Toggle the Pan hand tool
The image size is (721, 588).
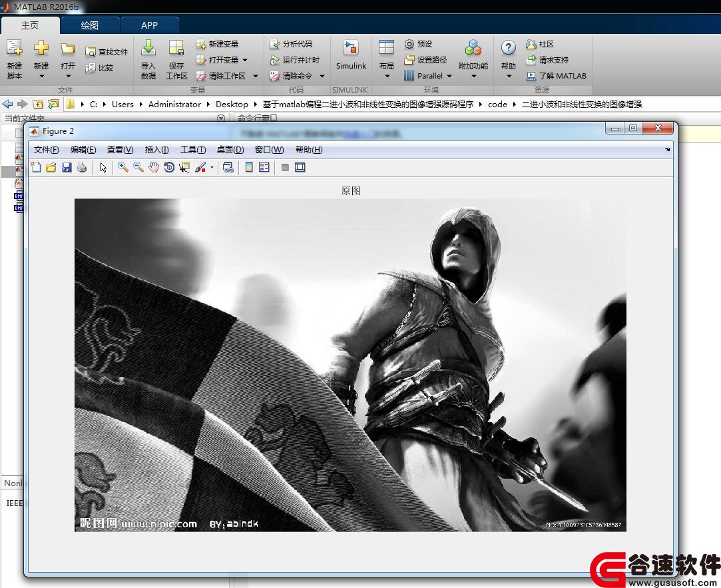(x=154, y=167)
